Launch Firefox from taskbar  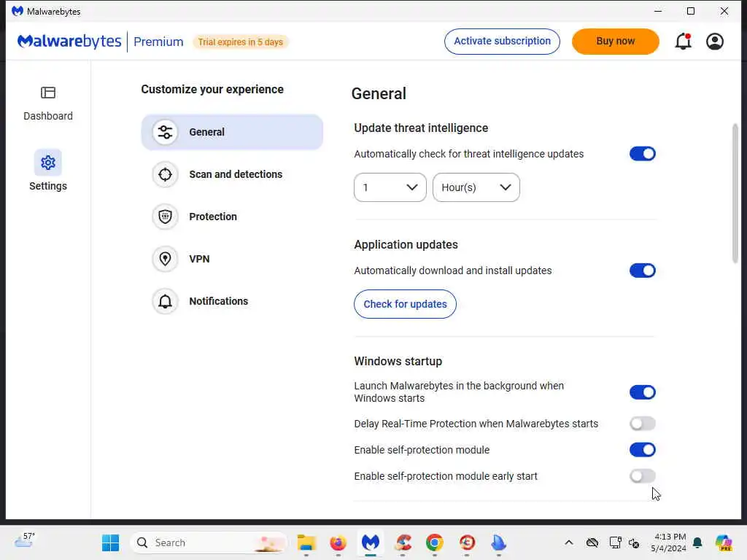[x=338, y=542]
